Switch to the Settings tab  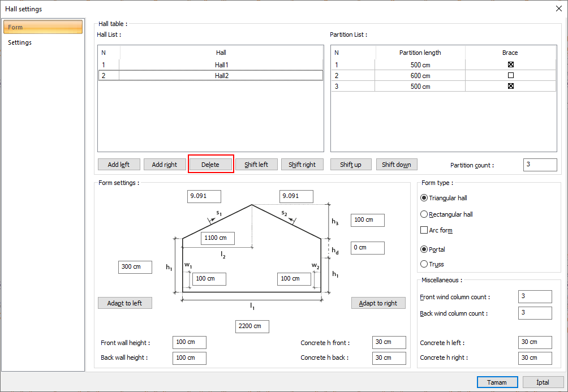coord(20,42)
